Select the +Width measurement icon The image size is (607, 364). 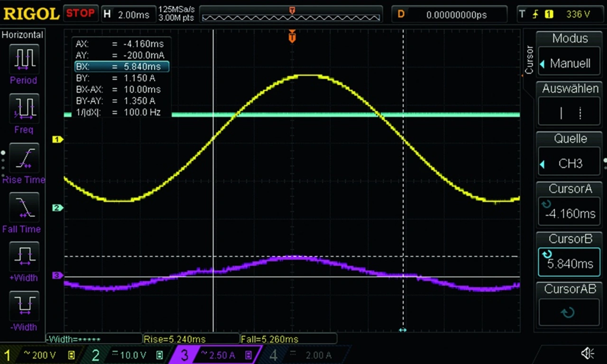(x=23, y=256)
